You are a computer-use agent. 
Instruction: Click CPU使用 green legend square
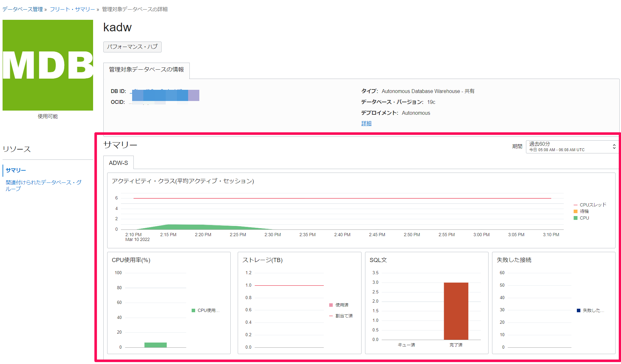click(x=193, y=310)
